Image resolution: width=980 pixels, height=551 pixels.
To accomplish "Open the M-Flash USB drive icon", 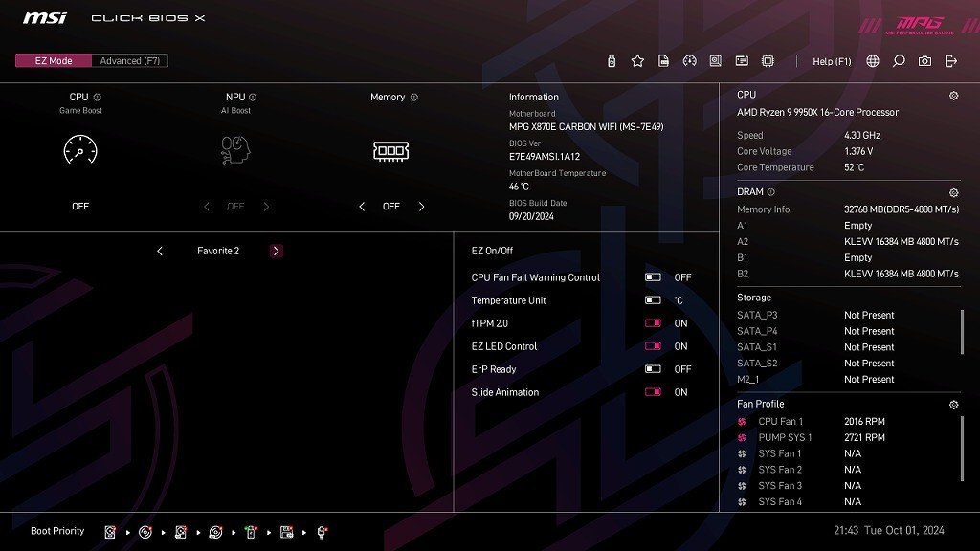I will tap(612, 60).
